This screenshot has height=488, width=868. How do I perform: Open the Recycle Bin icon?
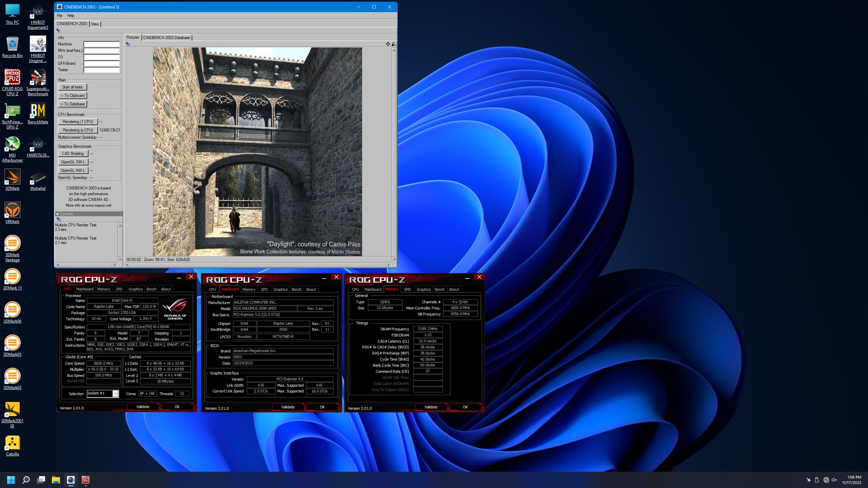click(x=12, y=47)
